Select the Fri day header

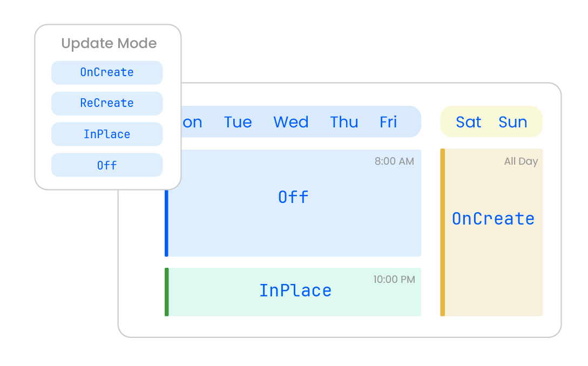click(388, 122)
